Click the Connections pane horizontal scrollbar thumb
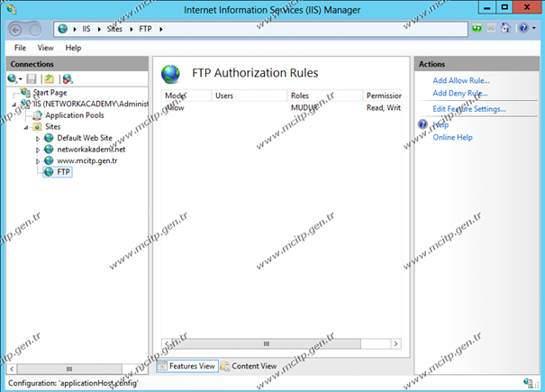Image resolution: width=545 pixels, height=392 pixels. [x=69, y=369]
